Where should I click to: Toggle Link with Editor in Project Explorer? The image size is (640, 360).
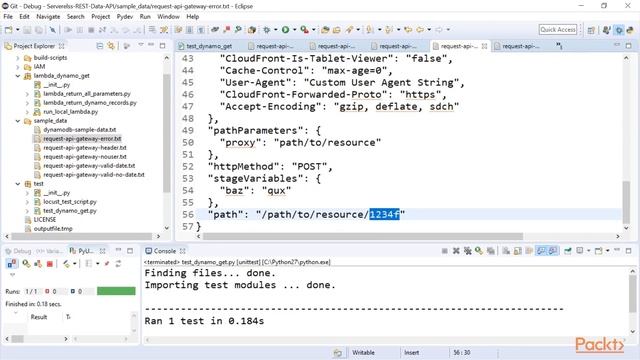111,46
